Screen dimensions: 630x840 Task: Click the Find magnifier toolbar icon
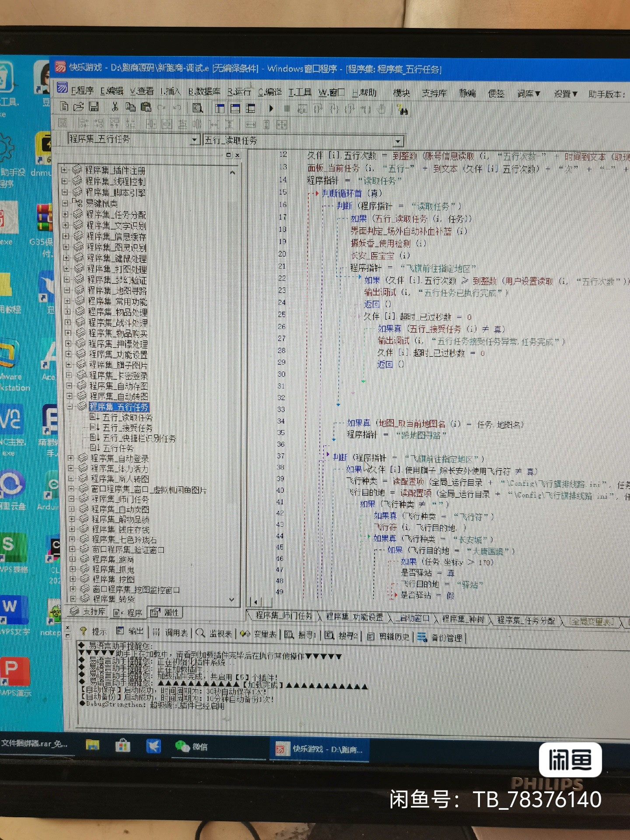(198, 108)
